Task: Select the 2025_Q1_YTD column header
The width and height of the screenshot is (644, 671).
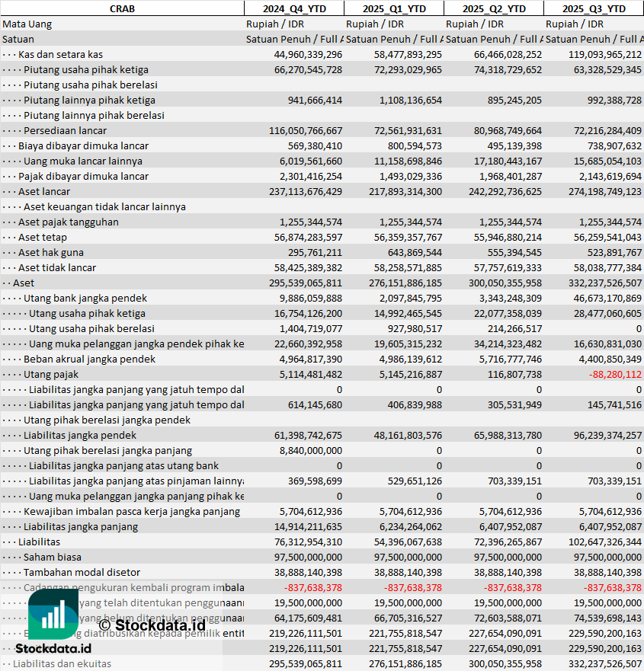Action: [393, 8]
